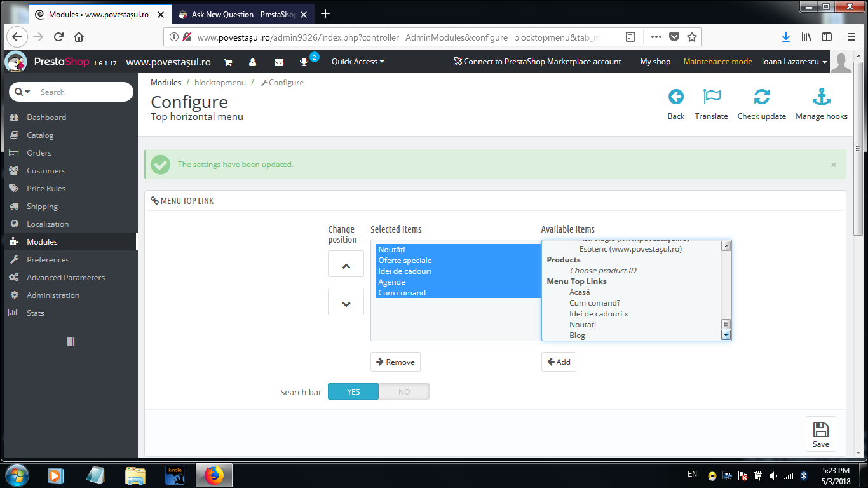Open the sidebar search type dropdown
The height and width of the screenshot is (488, 868).
[23, 92]
